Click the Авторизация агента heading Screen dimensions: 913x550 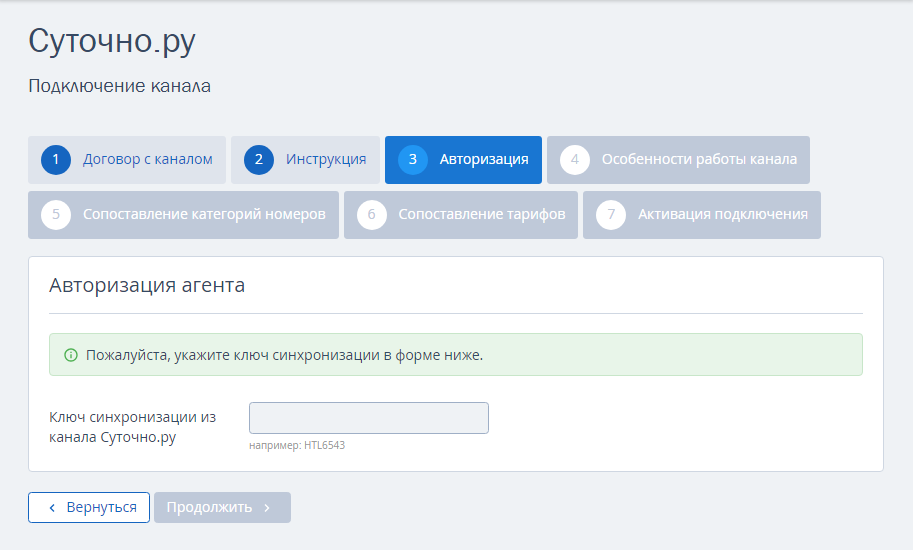point(147,285)
